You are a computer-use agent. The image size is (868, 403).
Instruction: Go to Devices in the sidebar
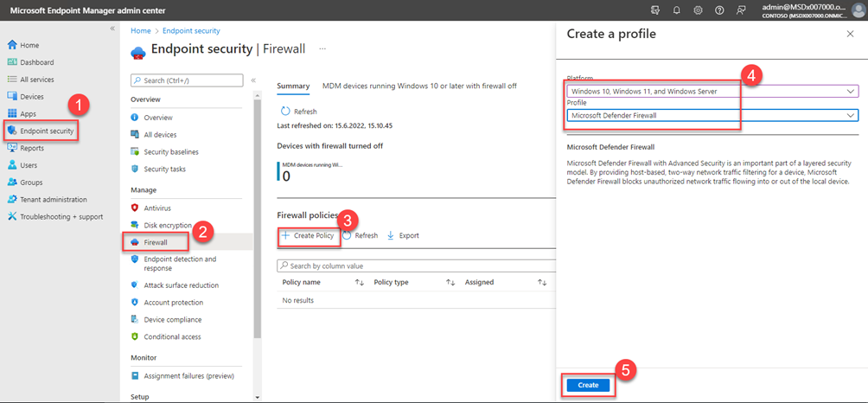[31, 97]
